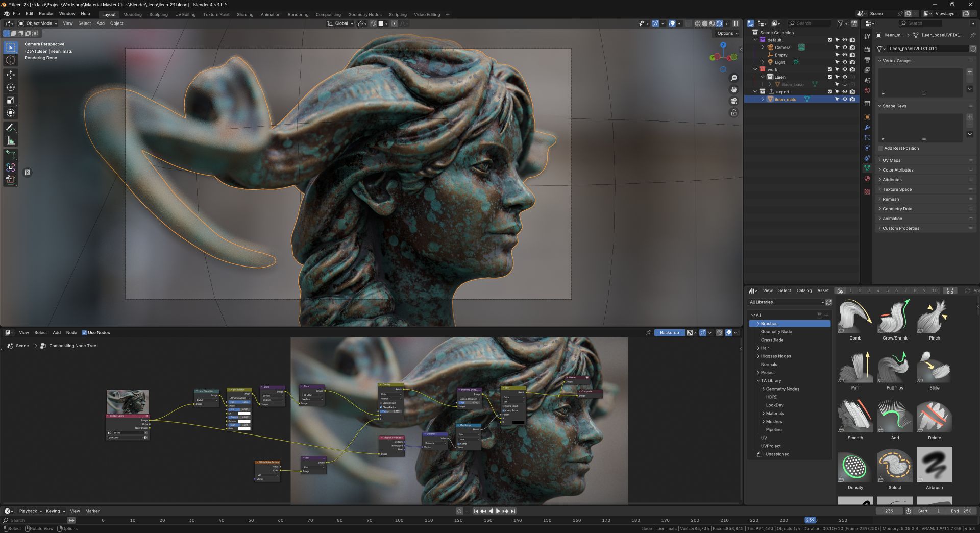Click the Cursor tool icon
980x533 pixels.
pos(11,60)
